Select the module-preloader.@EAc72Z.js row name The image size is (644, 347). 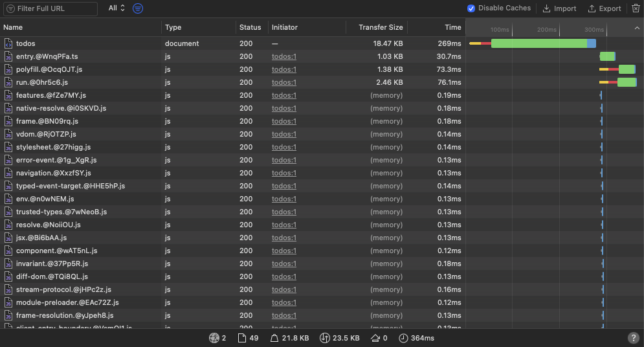tap(67, 302)
